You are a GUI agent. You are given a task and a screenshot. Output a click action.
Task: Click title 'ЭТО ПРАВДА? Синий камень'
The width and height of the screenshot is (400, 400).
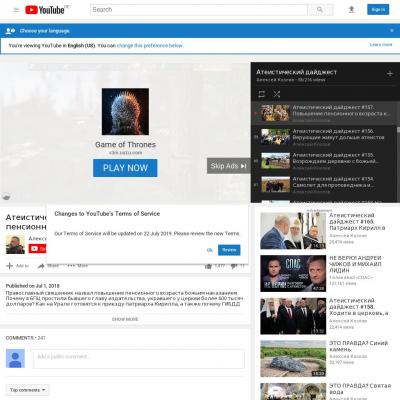(358, 346)
